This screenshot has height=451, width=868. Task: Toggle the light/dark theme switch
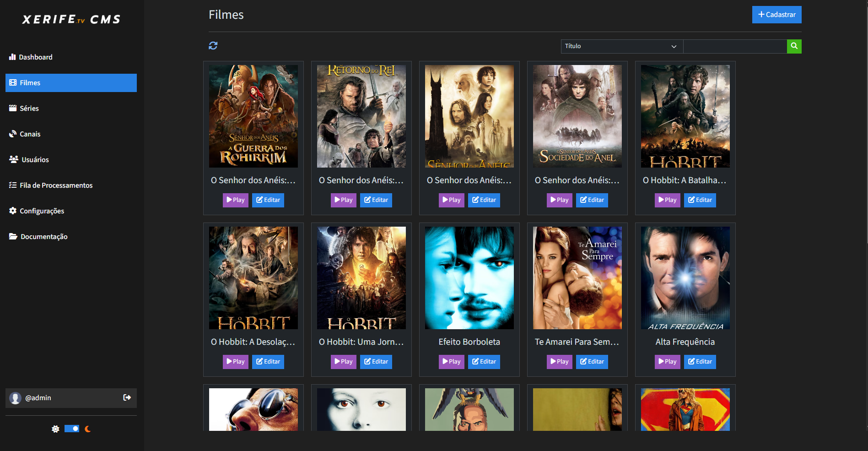[72, 429]
